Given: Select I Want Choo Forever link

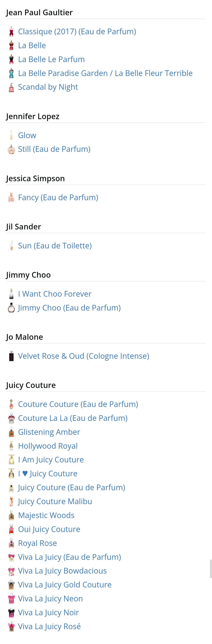Looking at the screenshot, I should 55,294.
